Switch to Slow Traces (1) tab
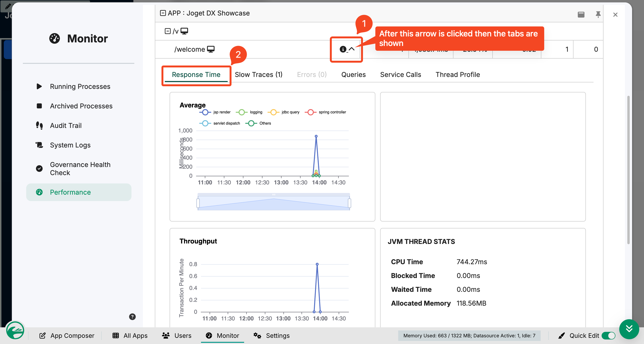 coord(258,75)
